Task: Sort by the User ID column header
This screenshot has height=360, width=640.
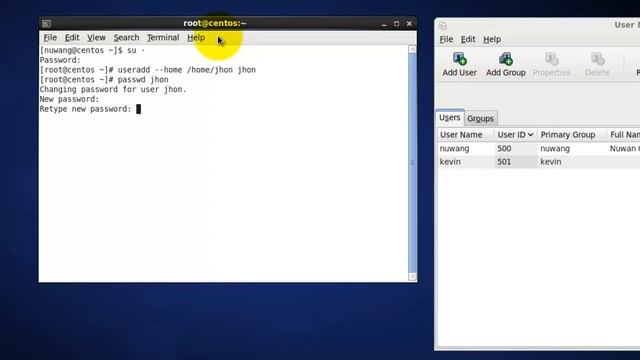Action: click(x=515, y=135)
